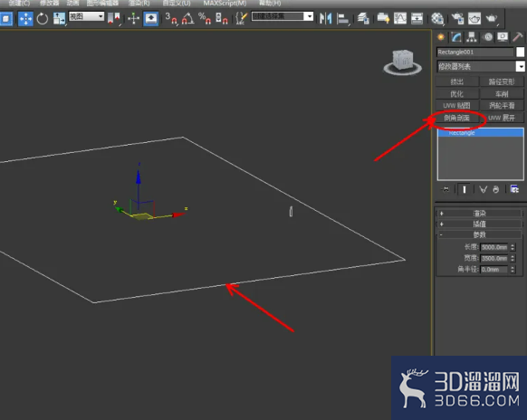The height and width of the screenshot is (420, 527).
Task: Apply the 车削 modifier button
Action: click(502, 94)
